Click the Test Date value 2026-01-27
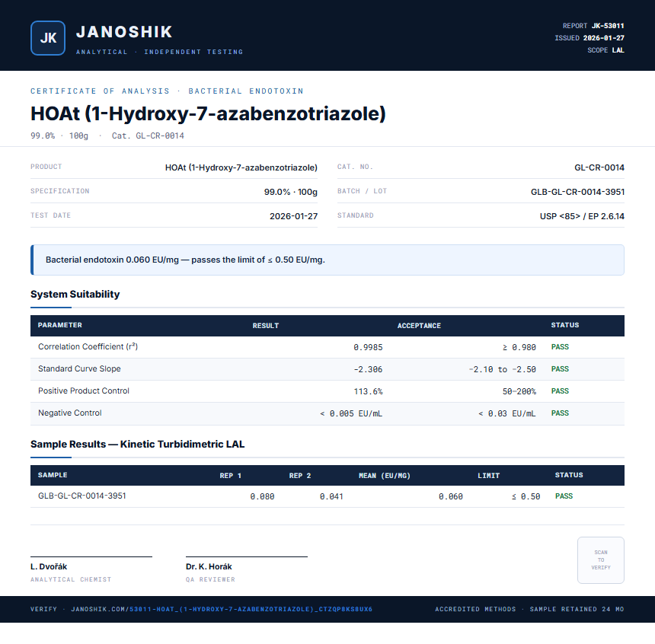 click(x=294, y=216)
